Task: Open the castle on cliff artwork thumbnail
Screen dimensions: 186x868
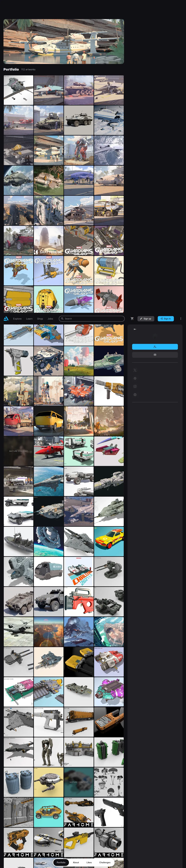Action: 19,391
